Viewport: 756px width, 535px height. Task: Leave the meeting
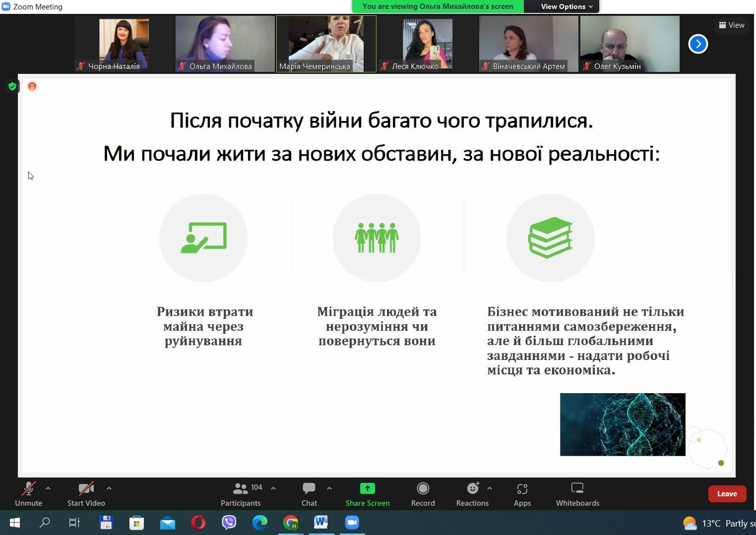727,494
